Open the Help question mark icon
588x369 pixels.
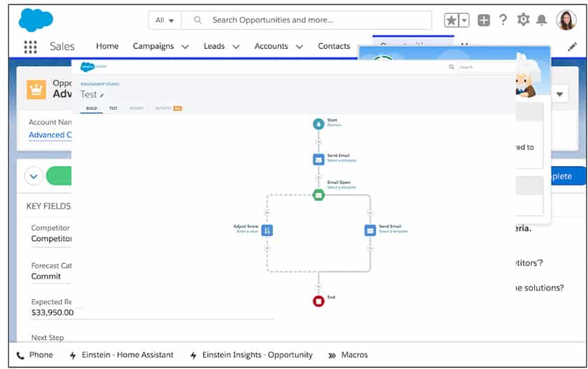503,20
